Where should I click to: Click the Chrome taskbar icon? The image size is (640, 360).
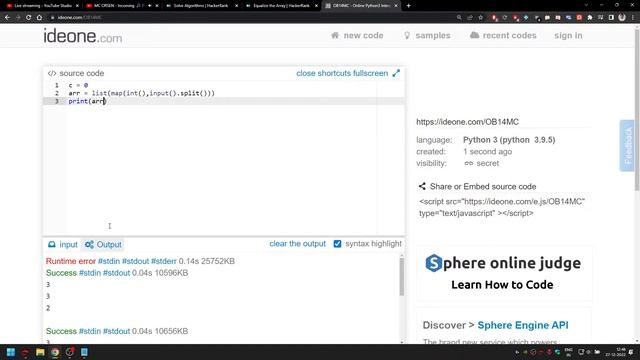(x=55, y=352)
